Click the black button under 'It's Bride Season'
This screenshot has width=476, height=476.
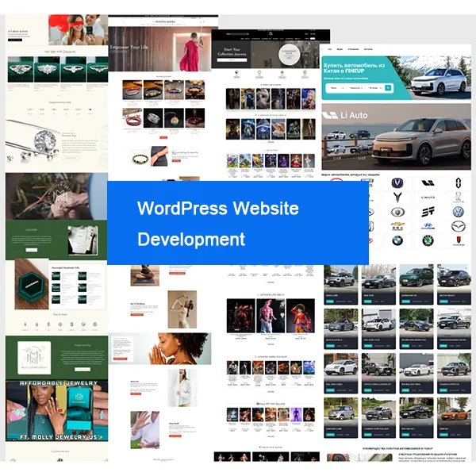pos(15,40)
